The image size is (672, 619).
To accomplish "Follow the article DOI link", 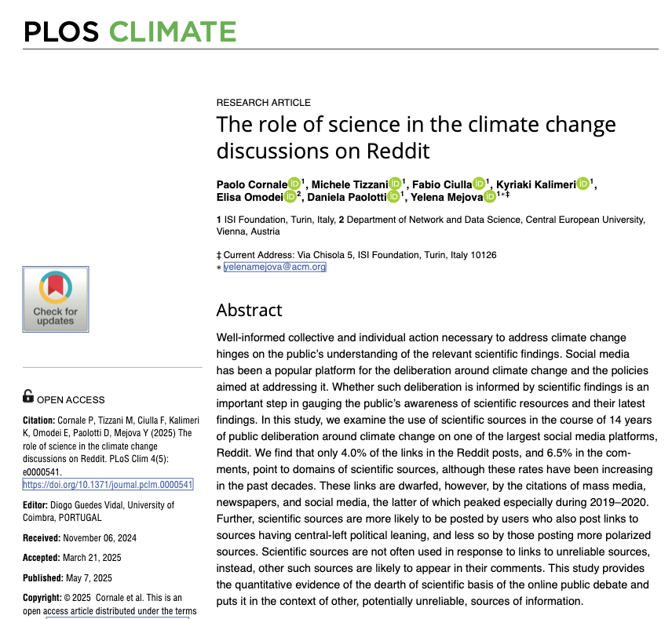I will 108,485.
